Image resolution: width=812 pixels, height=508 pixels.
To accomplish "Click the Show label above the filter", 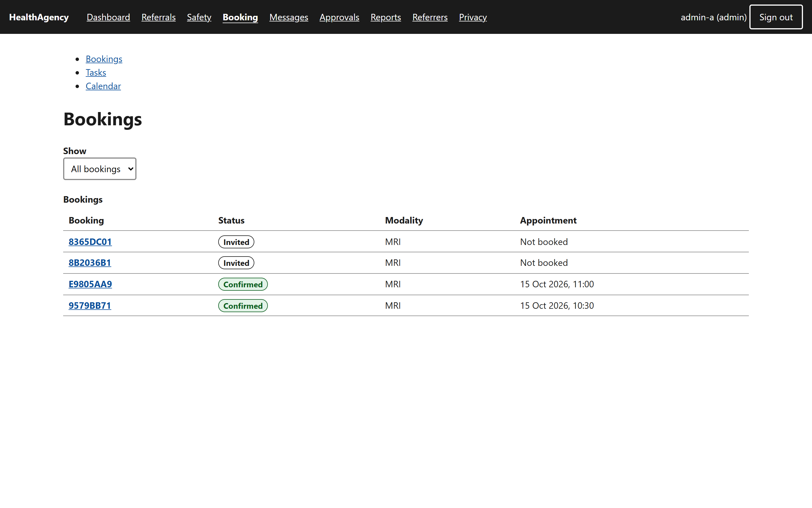I will tap(74, 151).
